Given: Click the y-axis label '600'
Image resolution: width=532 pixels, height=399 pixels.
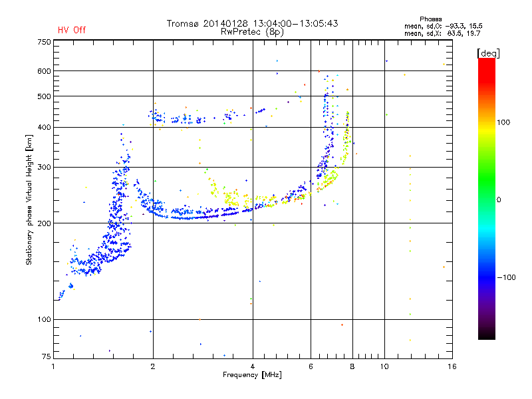Looking at the screenshot, I should [x=44, y=71].
